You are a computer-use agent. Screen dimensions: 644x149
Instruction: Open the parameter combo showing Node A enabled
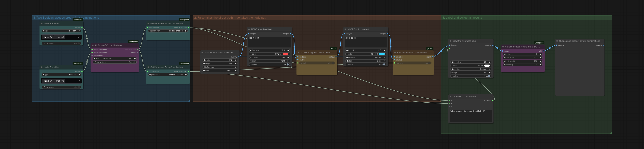pos(168,31)
